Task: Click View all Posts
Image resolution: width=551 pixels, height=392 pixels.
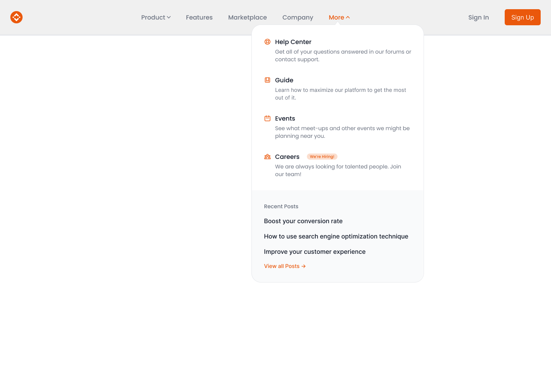Action: pyautogui.click(x=282, y=266)
